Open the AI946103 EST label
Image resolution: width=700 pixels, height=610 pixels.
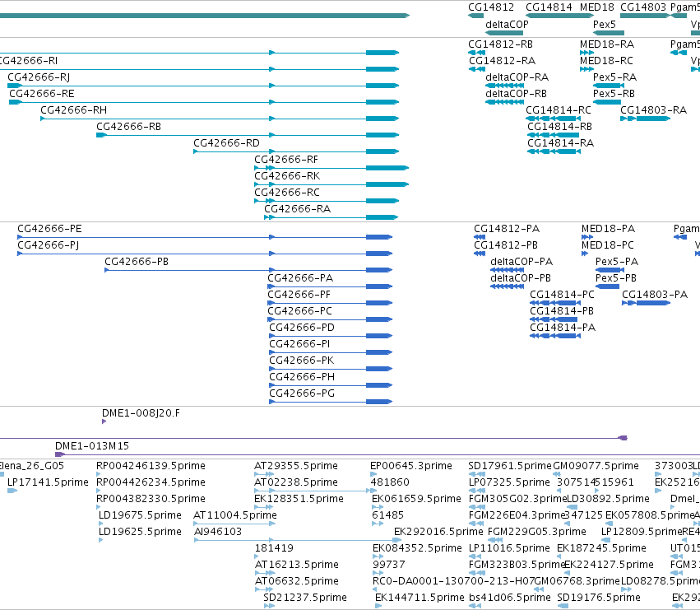pyautogui.click(x=218, y=533)
